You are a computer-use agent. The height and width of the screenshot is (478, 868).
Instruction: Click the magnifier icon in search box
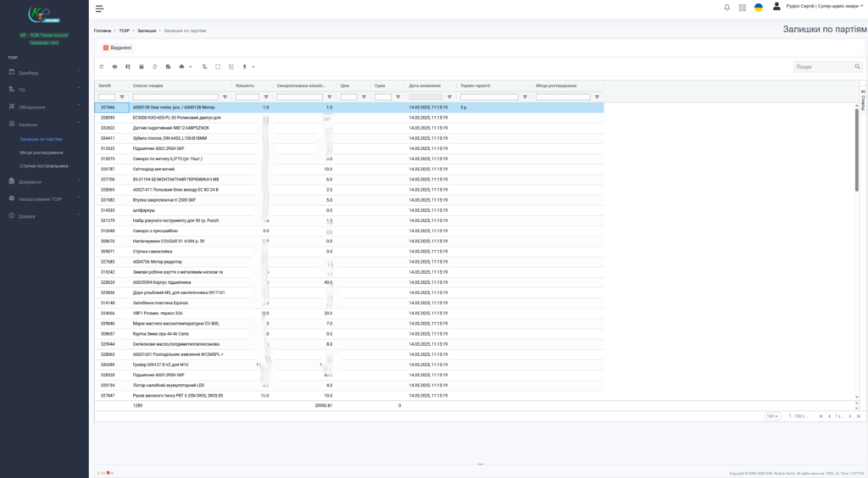click(856, 66)
